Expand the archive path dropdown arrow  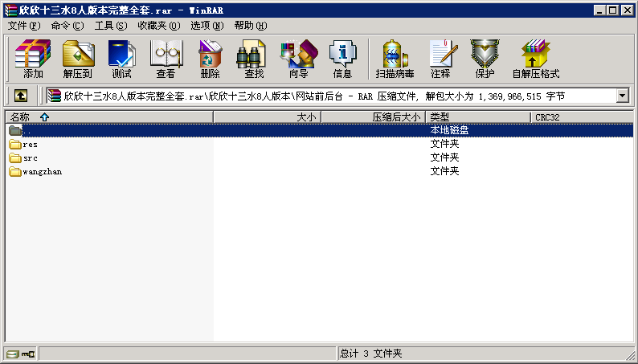623,96
